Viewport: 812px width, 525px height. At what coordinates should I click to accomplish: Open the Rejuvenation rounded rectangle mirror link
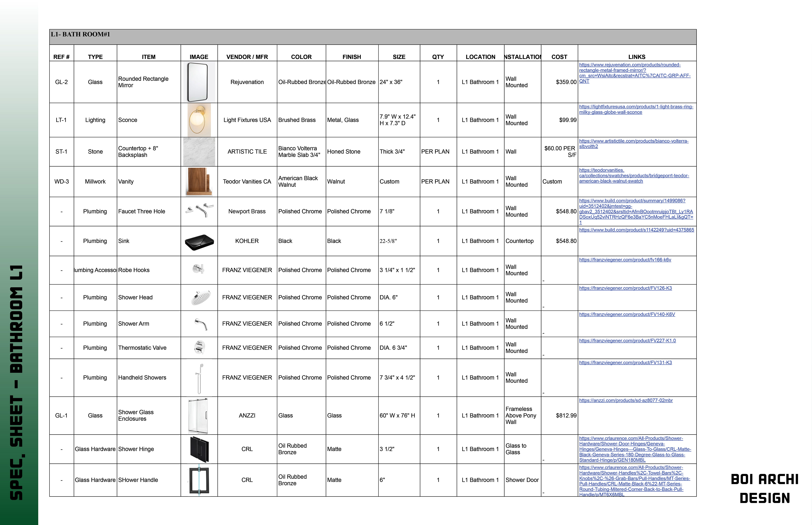click(x=635, y=73)
